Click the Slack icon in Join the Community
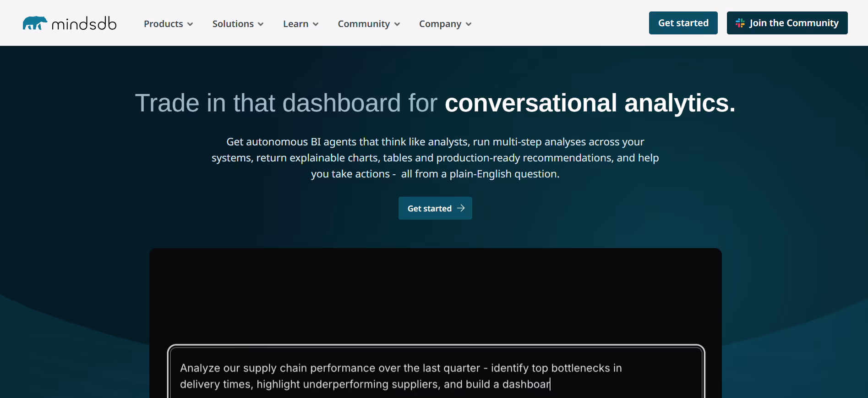 [740, 23]
